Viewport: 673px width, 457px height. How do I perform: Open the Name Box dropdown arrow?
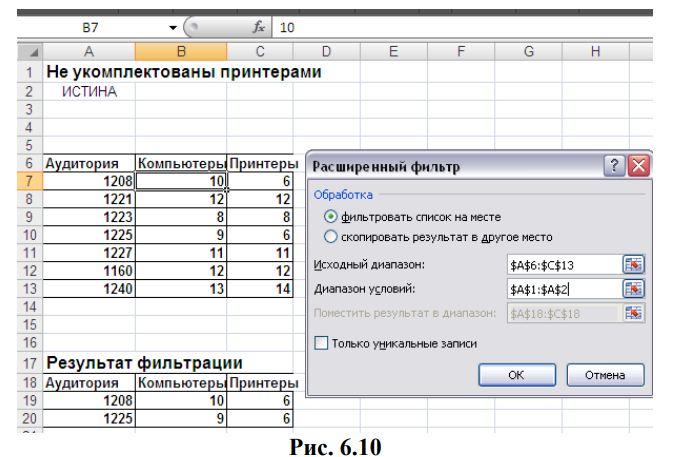tap(174, 28)
